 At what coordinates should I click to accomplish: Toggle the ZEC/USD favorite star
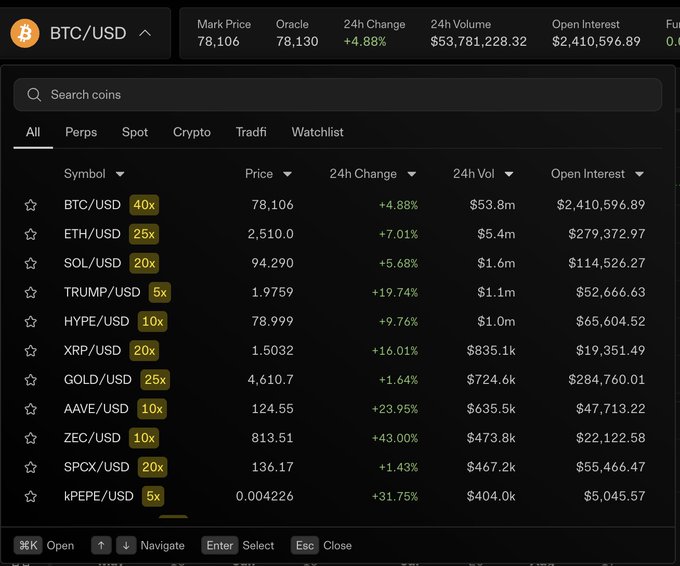(30, 438)
